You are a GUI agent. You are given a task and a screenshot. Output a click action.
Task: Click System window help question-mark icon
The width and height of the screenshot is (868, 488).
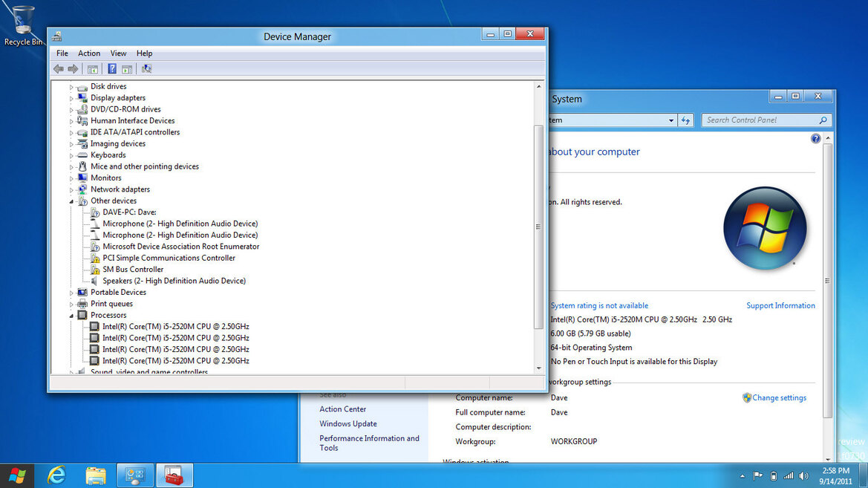pos(815,138)
